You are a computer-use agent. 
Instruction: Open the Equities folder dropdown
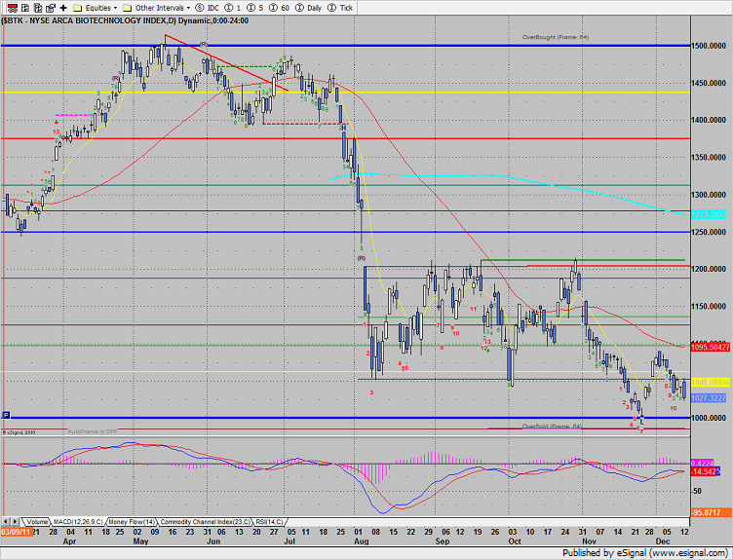coord(96,8)
